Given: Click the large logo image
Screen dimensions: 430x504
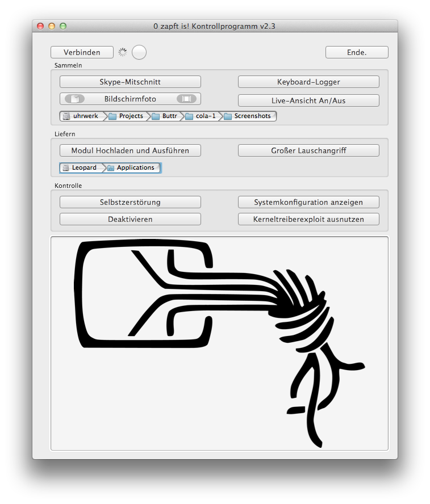Looking at the screenshot, I should 219,343.
